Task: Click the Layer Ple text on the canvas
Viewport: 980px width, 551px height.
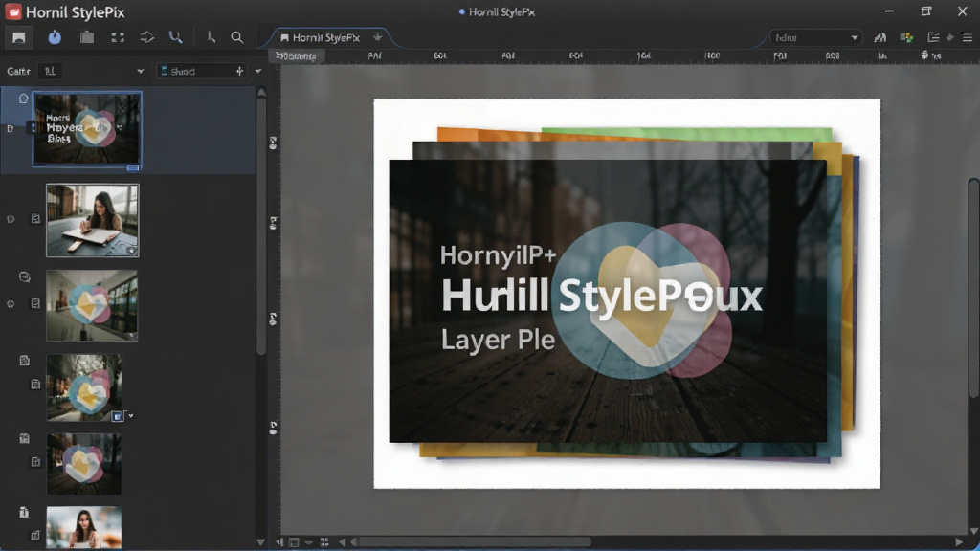Action: (x=498, y=340)
